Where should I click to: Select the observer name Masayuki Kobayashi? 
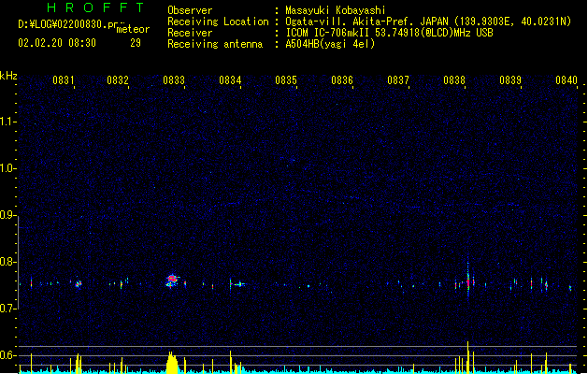336,10
